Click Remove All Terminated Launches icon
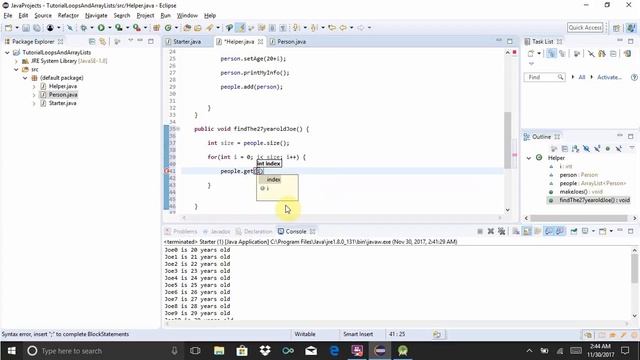Image resolution: width=640 pixels, height=360 pixels. click(x=502, y=231)
